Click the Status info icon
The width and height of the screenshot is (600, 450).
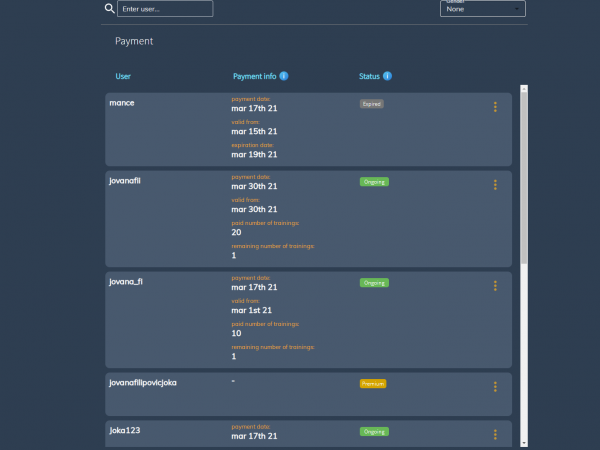(387, 76)
